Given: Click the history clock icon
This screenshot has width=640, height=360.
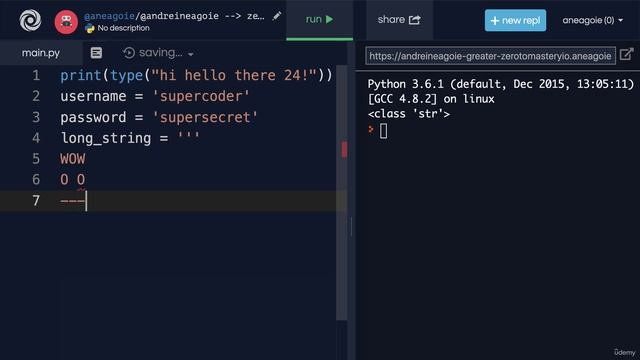Looking at the screenshot, I should pyautogui.click(x=129, y=53).
